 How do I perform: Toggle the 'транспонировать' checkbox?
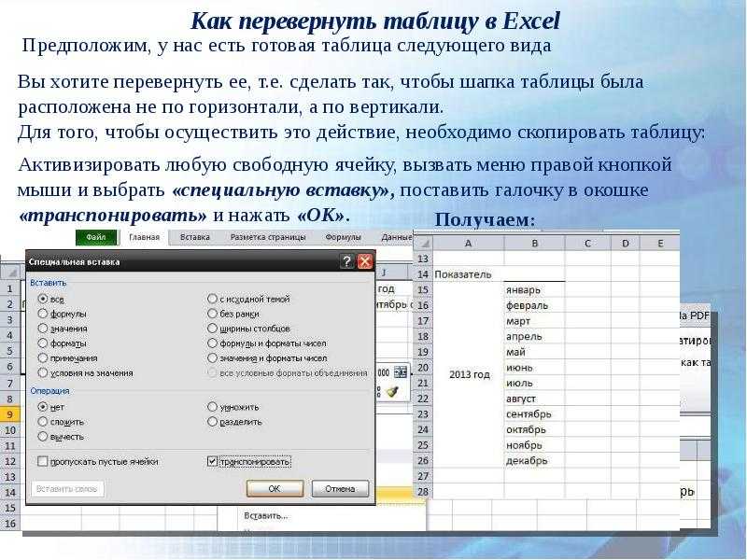(x=213, y=461)
